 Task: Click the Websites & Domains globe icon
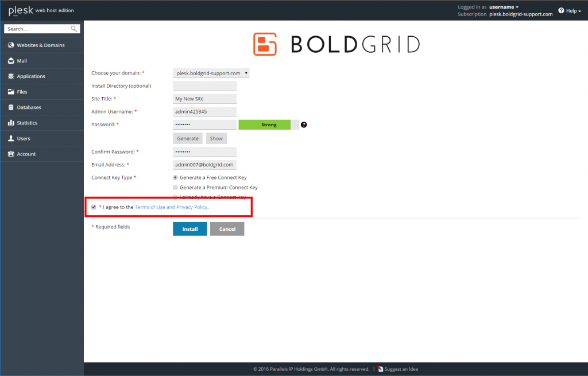tap(11, 45)
